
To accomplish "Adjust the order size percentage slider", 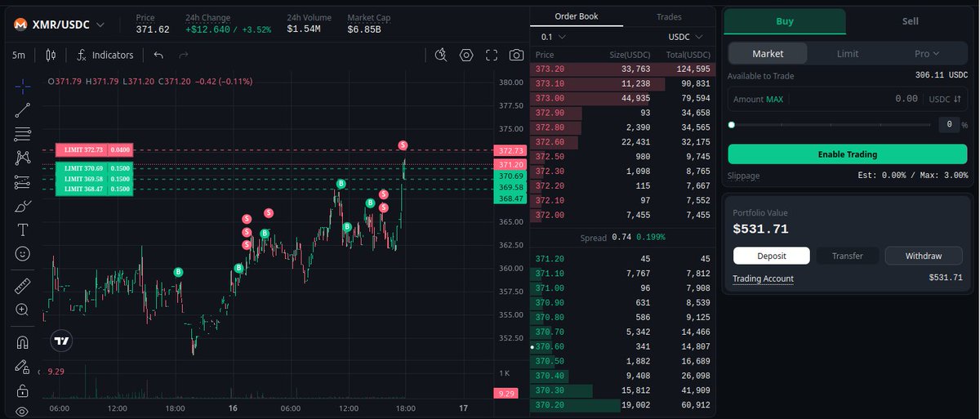I will tap(831, 125).
